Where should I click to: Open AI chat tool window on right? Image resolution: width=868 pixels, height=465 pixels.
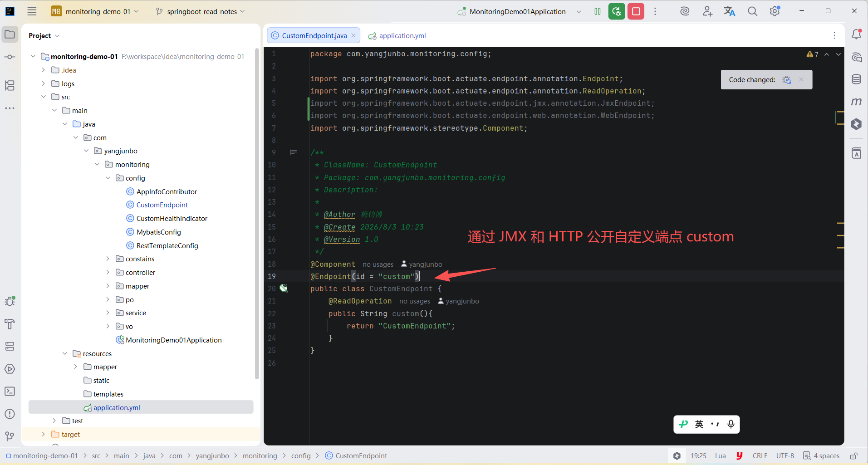click(857, 57)
